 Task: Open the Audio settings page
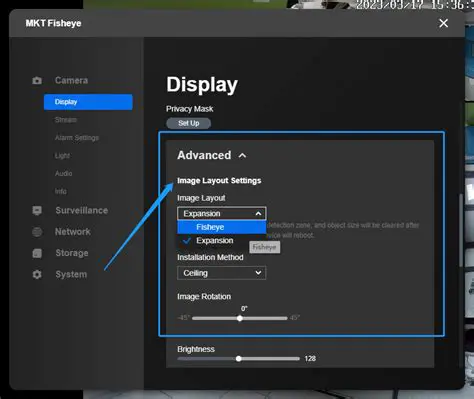[63, 173]
